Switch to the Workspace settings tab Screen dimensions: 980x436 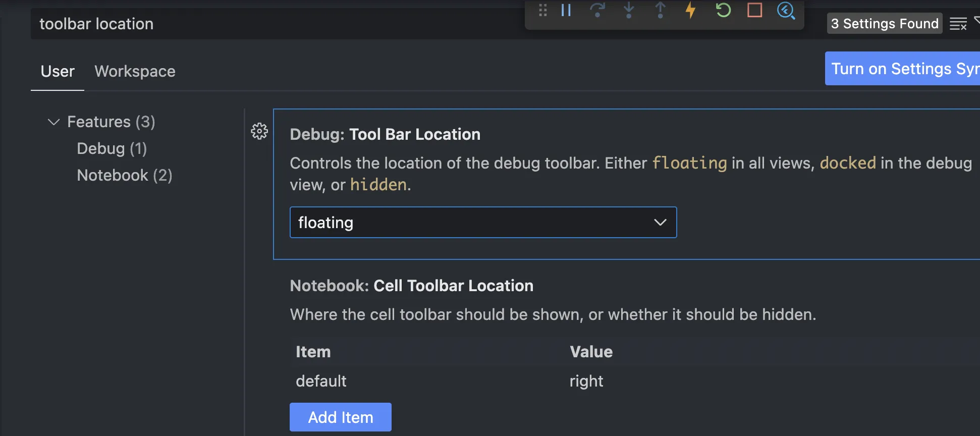[135, 72]
